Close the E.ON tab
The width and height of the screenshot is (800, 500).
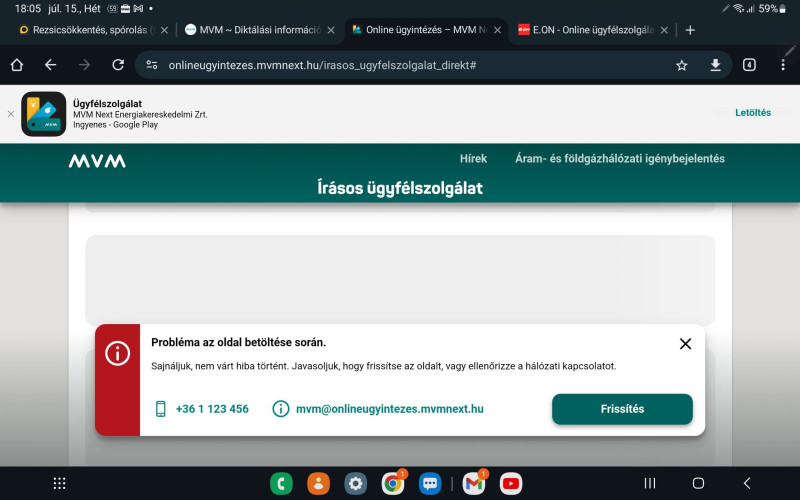(664, 30)
